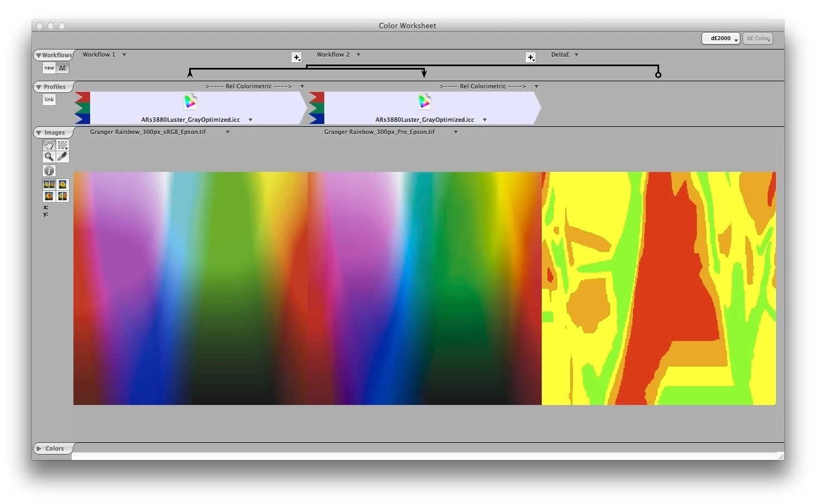Click the ΔE workflow button

tap(63, 68)
